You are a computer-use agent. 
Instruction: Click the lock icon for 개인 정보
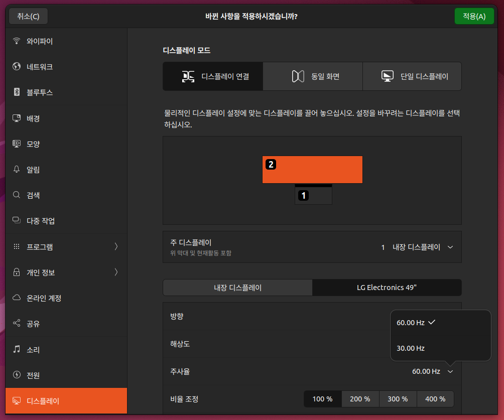click(x=17, y=272)
